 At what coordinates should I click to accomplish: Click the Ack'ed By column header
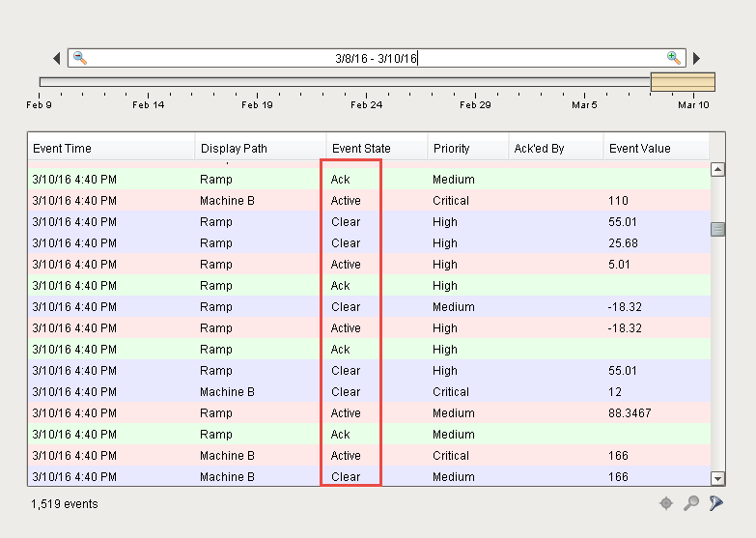[x=556, y=148]
